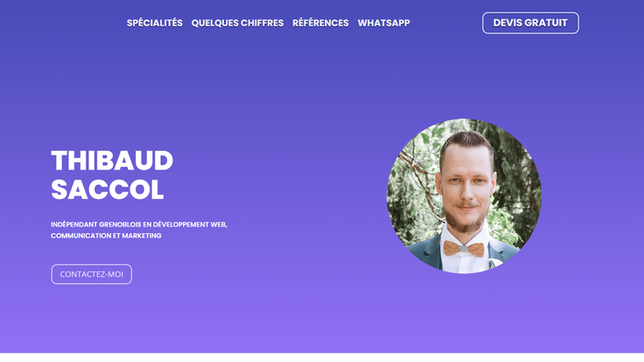This screenshot has width=644, height=362.
Task: Click the THIBAUD heading word
Action: [x=112, y=160]
